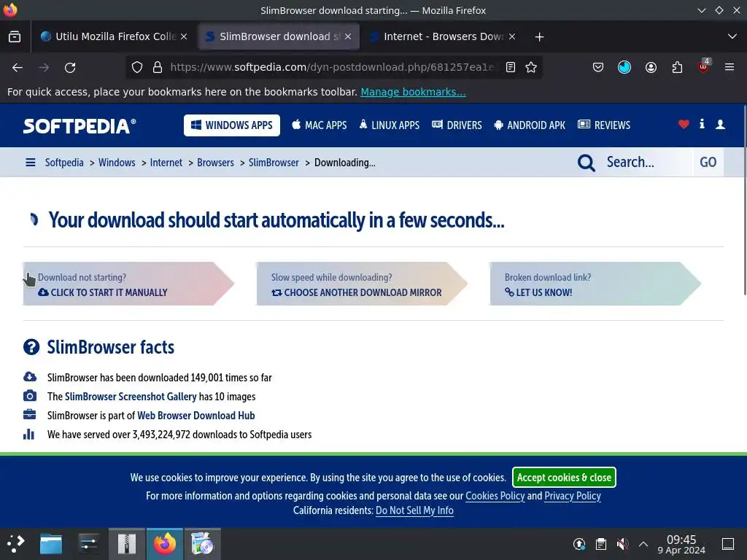
Task: Switch to Internet - Browsers Download tab
Action: [443, 36]
